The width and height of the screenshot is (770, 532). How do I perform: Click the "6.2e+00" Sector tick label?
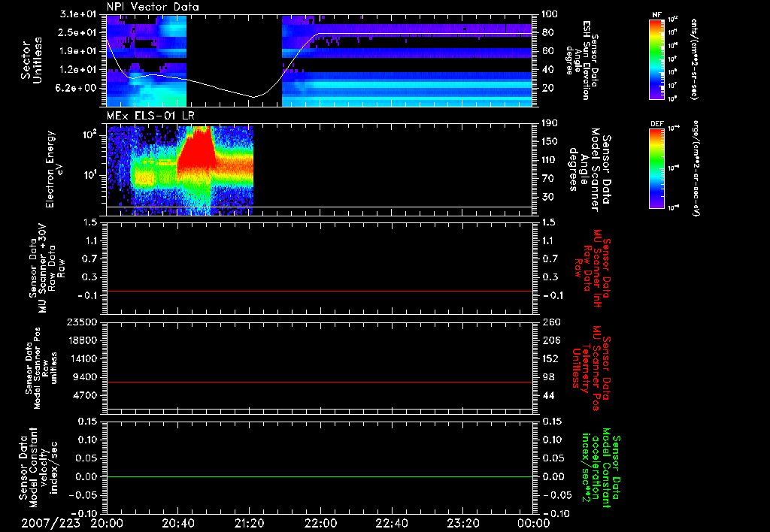pos(77,88)
